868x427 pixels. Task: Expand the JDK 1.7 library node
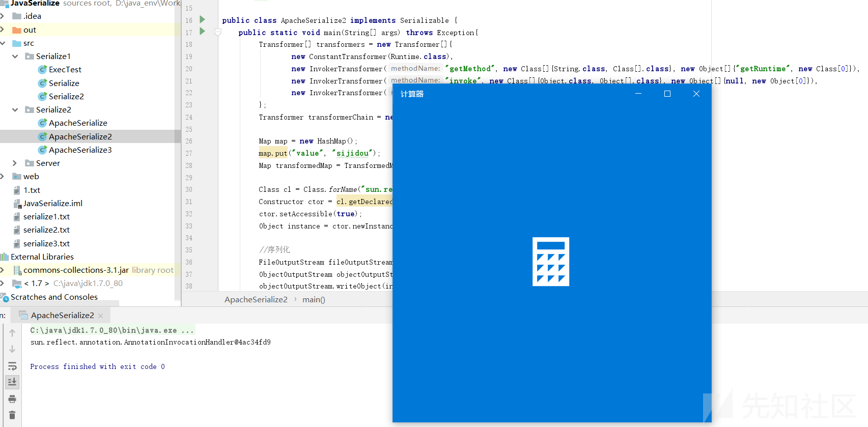pos(3,283)
